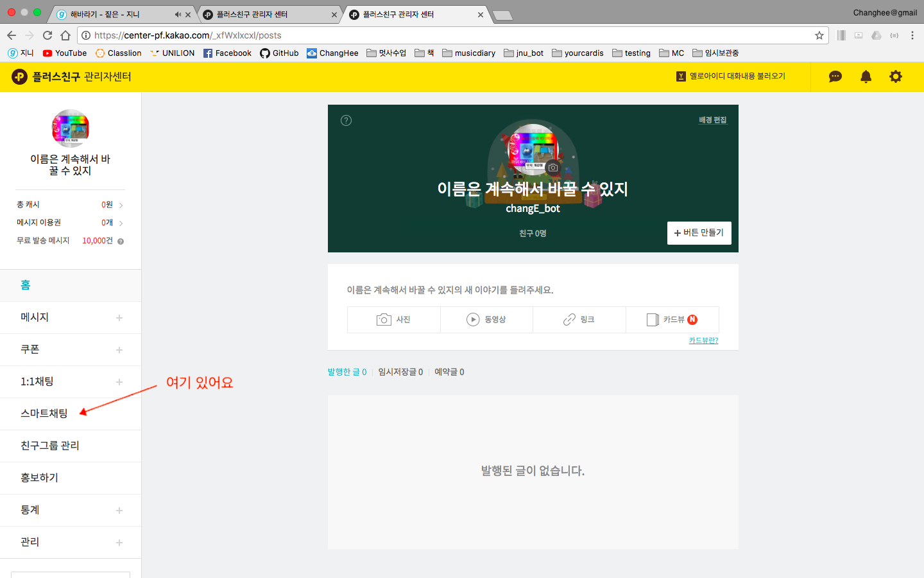Go back with the browser back arrow

pos(12,35)
